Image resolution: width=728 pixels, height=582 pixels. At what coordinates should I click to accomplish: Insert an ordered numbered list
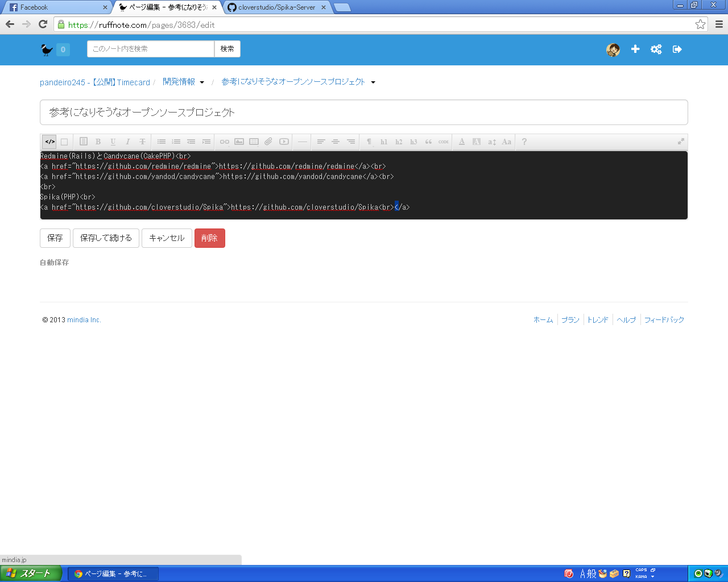coord(176,142)
